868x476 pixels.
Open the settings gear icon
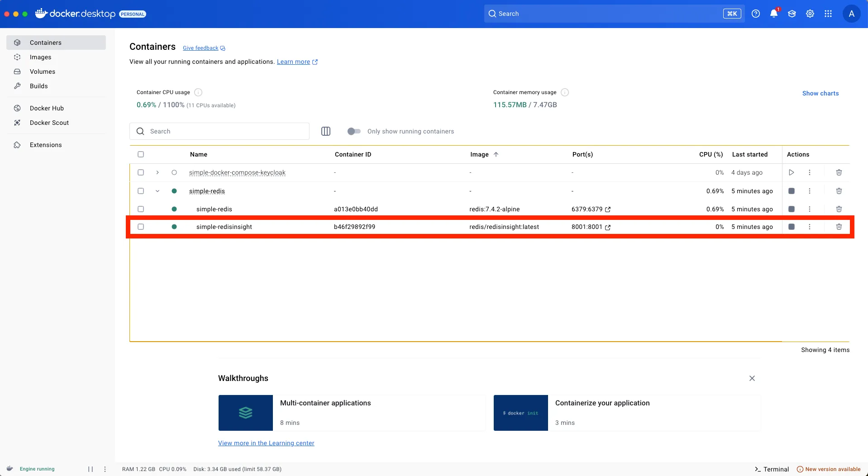coord(810,14)
